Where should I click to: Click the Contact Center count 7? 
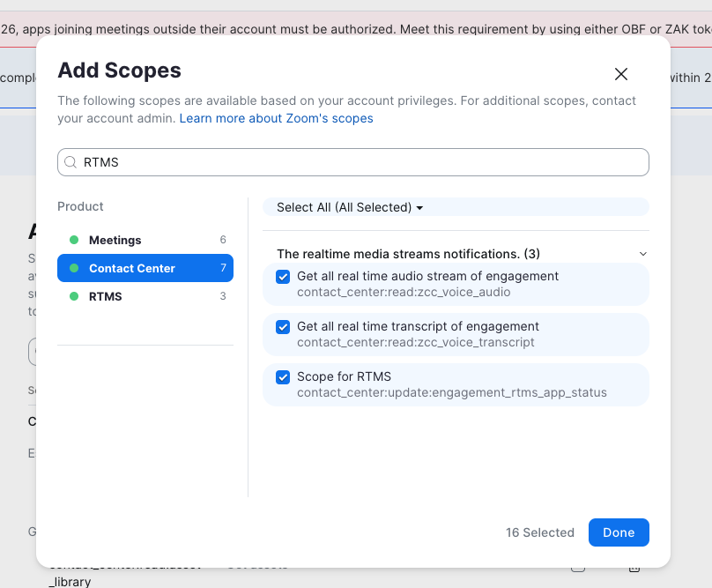pos(223,268)
